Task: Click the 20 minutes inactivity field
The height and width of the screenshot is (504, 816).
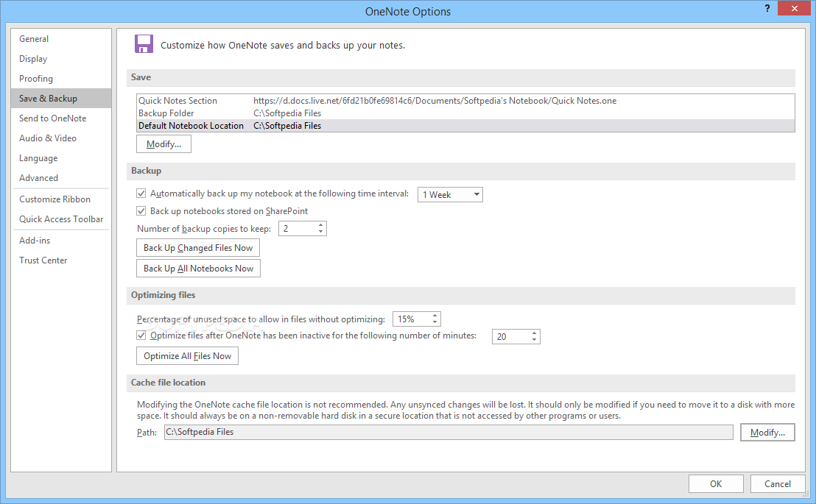Action: point(511,336)
